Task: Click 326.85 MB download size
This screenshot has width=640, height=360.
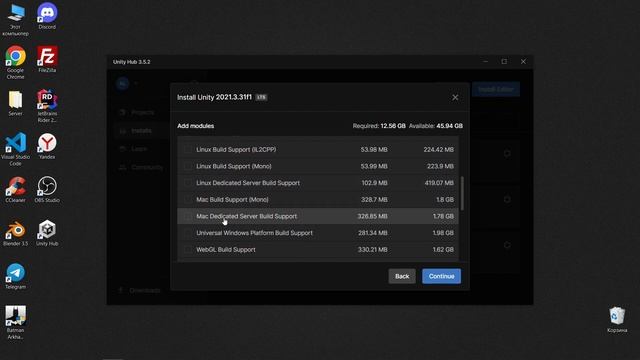Action: [372, 216]
